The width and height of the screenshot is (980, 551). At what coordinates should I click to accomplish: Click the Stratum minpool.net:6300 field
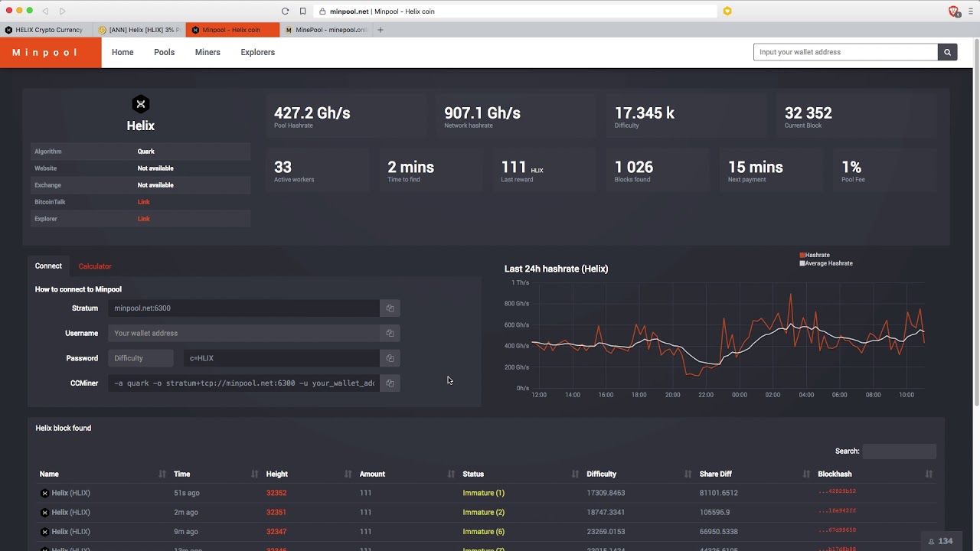coord(243,308)
